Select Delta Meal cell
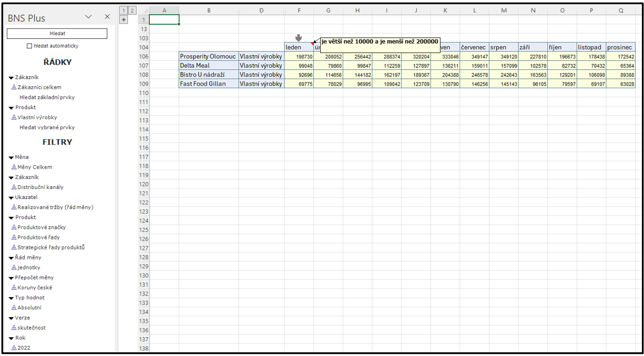This screenshot has height=356, width=644. [x=209, y=66]
